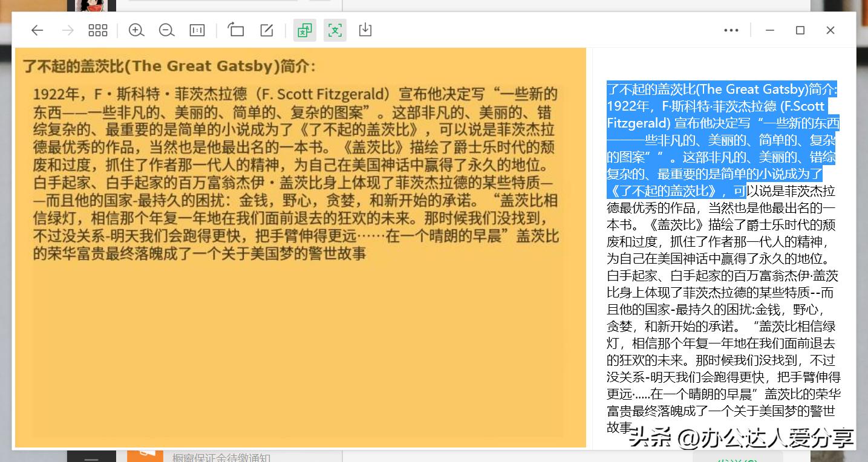Toggle the picture translation feature

[304, 30]
